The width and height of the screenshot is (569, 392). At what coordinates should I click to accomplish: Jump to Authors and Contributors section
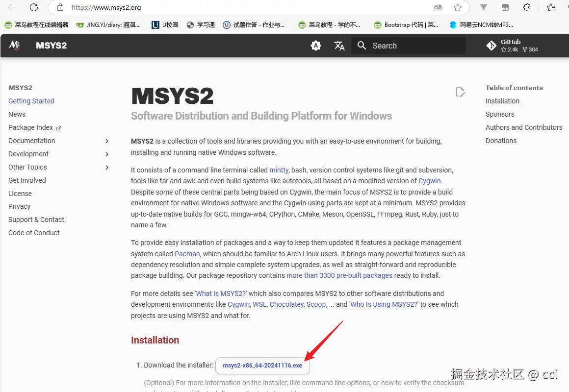pyautogui.click(x=524, y=127)
